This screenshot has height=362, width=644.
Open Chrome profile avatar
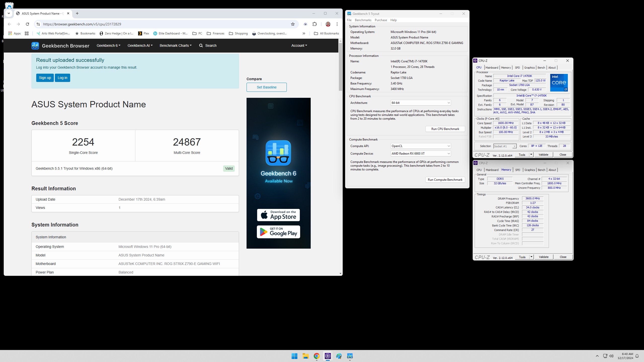click(328, 24)
